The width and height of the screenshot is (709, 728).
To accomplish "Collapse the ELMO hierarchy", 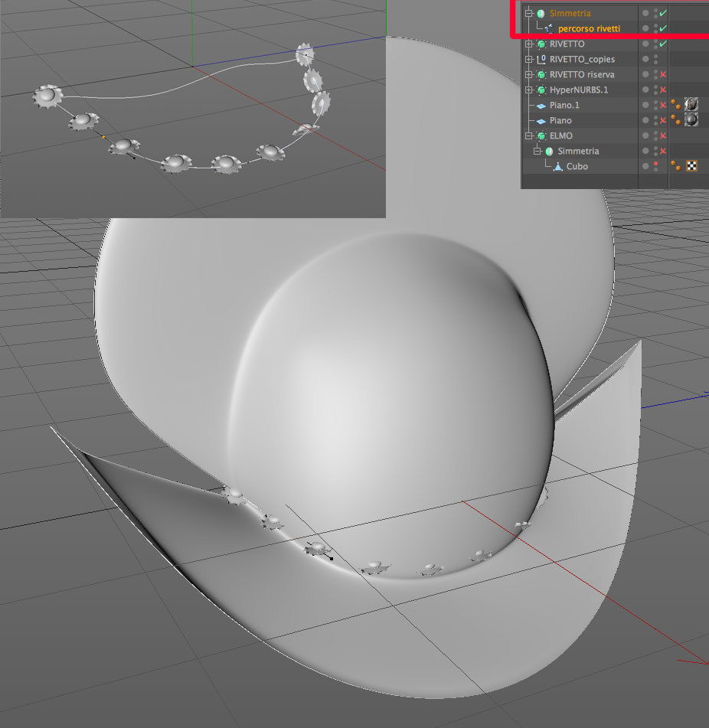I will pyautogui.click(x=528, y=135).
